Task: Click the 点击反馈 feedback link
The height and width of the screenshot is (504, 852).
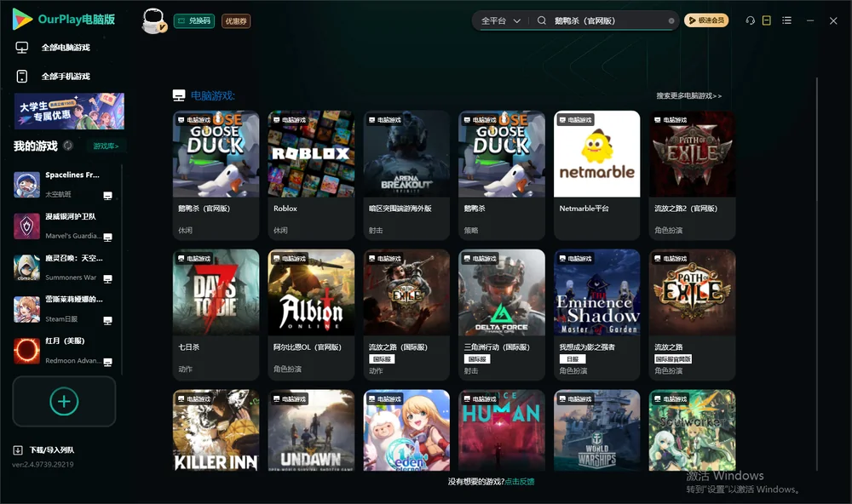Action: [520, 482]
